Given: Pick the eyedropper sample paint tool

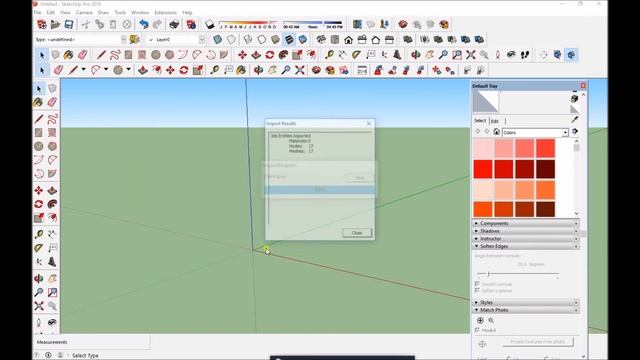Looking at the screenshot, I should (x=575, y=119).
